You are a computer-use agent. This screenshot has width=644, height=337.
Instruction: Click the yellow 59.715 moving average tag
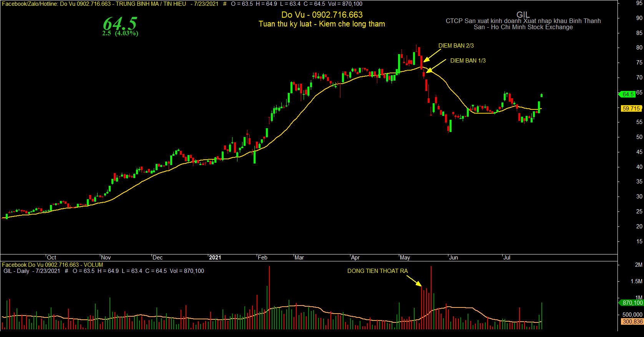[x=631, y=109]
